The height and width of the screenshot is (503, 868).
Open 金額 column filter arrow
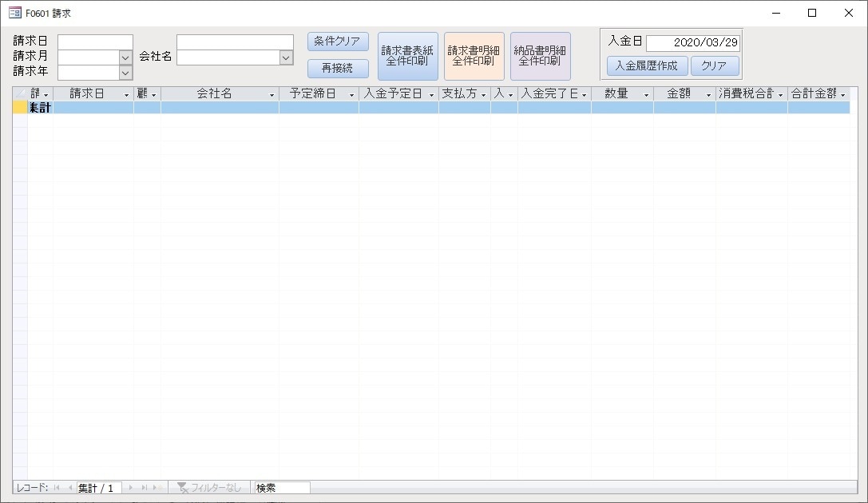tap(708, 95)
